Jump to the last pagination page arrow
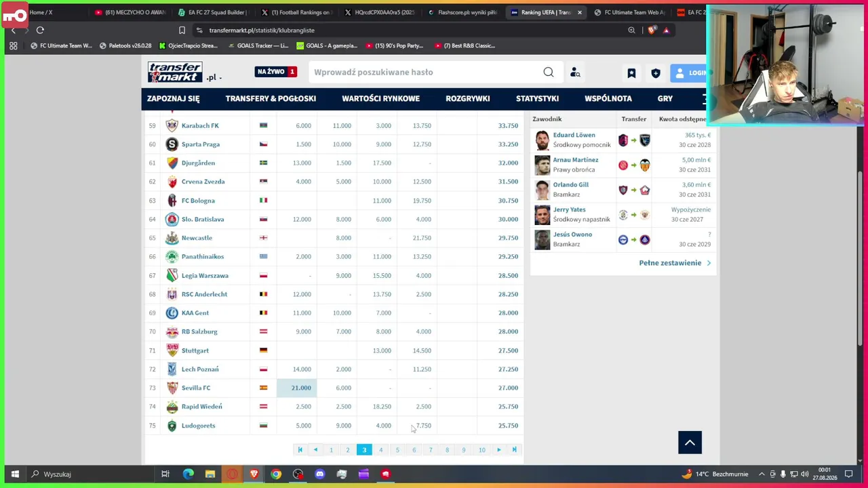The height and width of the screenshot is (488, 868). 514,450
